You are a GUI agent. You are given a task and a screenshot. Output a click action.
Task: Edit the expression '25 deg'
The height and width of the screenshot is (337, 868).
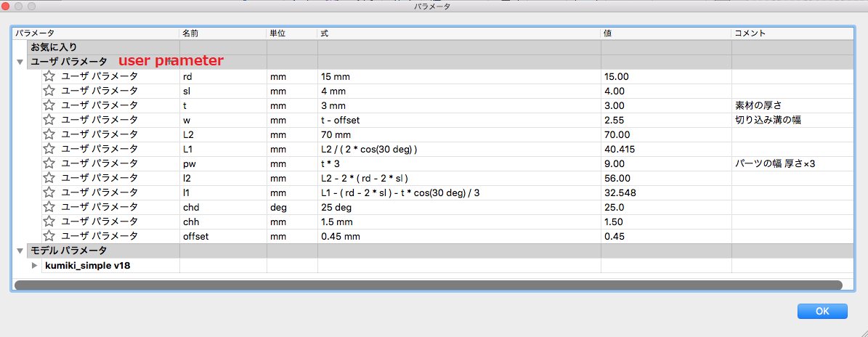click(x=460, y=207)
